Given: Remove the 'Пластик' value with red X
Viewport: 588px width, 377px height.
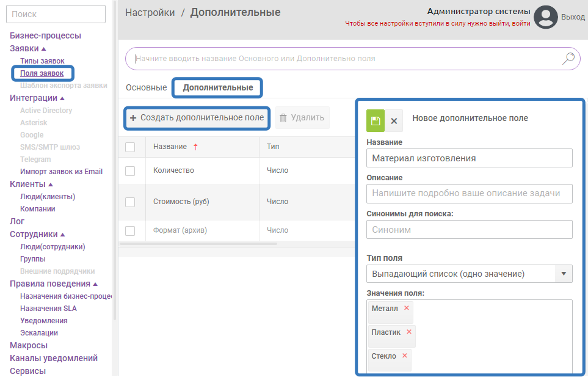Looking at the screenshot, I should pos(409,332).
